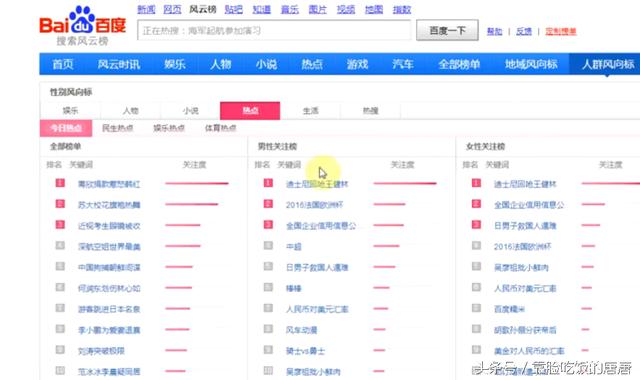Viewport: 640px width, 380px height.
Task: Open 人物 in blue navigation bar
Action: [220, 64]
